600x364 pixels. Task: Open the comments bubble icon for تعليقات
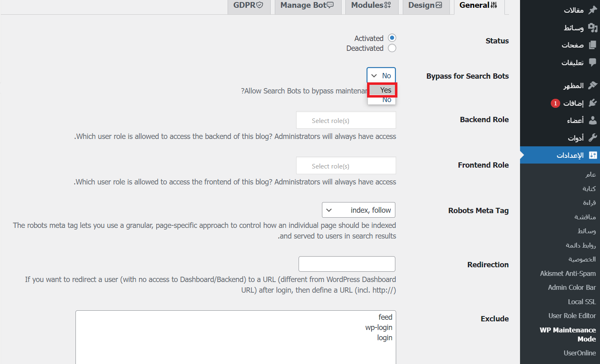click(x=593, y=62)
